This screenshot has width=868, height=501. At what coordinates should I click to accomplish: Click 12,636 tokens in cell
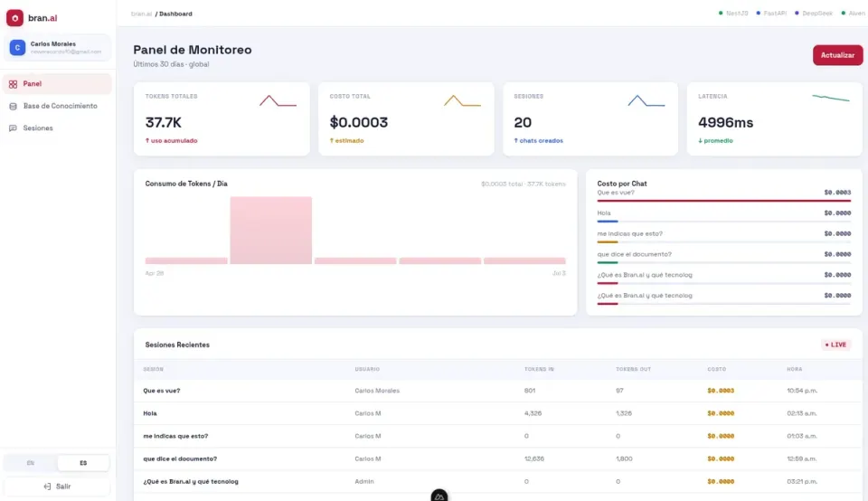click(534, 458)
